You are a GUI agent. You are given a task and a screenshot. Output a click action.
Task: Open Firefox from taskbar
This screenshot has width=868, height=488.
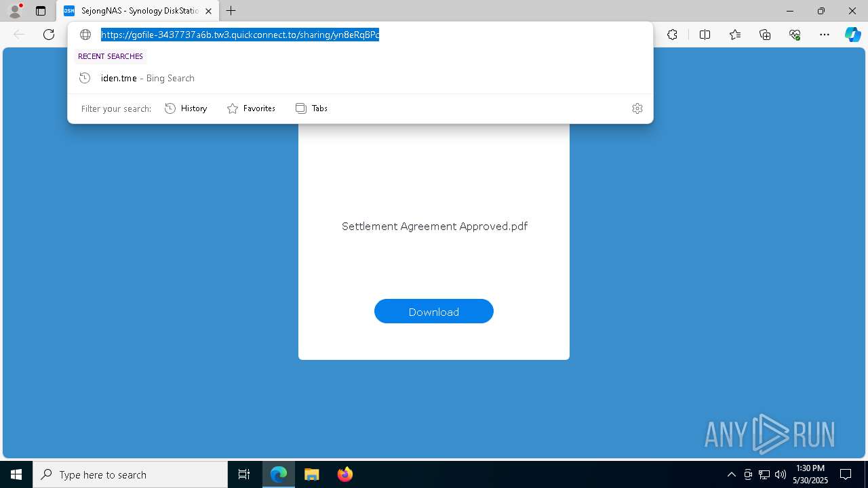(344, 474)
